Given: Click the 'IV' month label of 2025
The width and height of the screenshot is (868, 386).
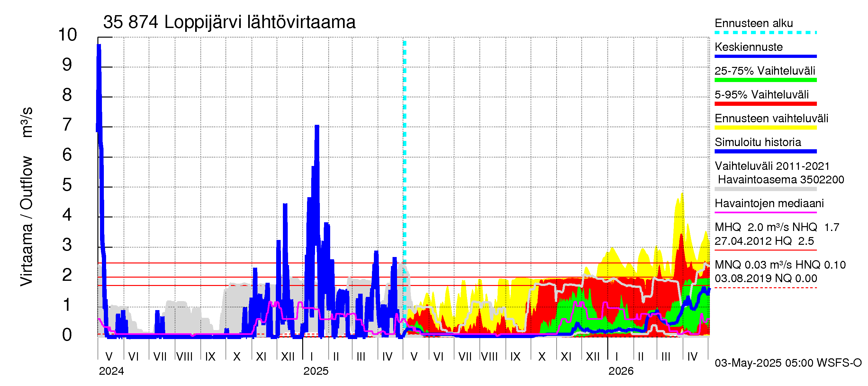Looking at the screenshot, I should tap(387, 357).
